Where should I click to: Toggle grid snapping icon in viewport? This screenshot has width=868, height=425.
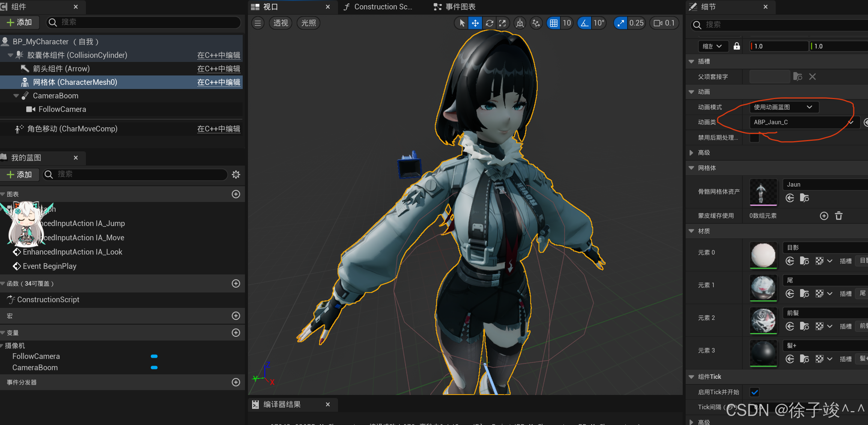554,23
